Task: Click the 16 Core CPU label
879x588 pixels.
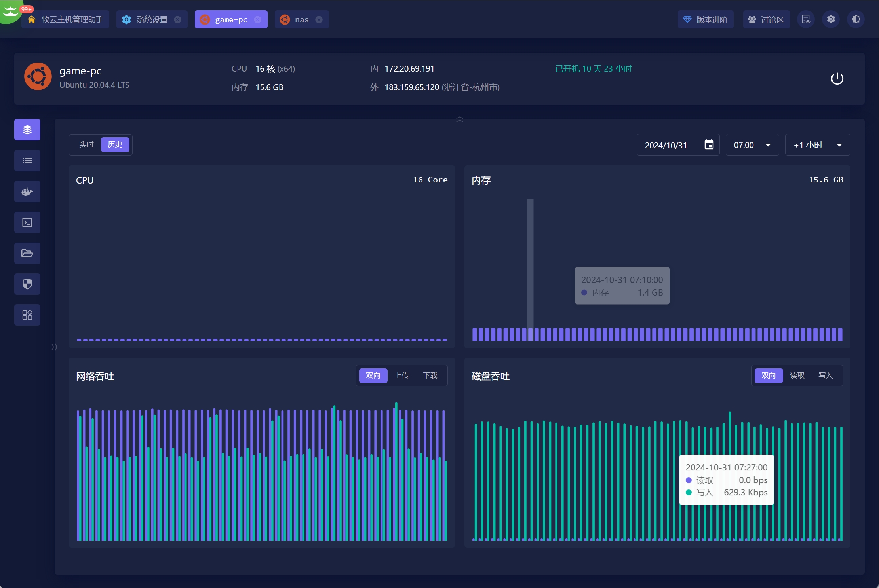Action: [430, 180]
